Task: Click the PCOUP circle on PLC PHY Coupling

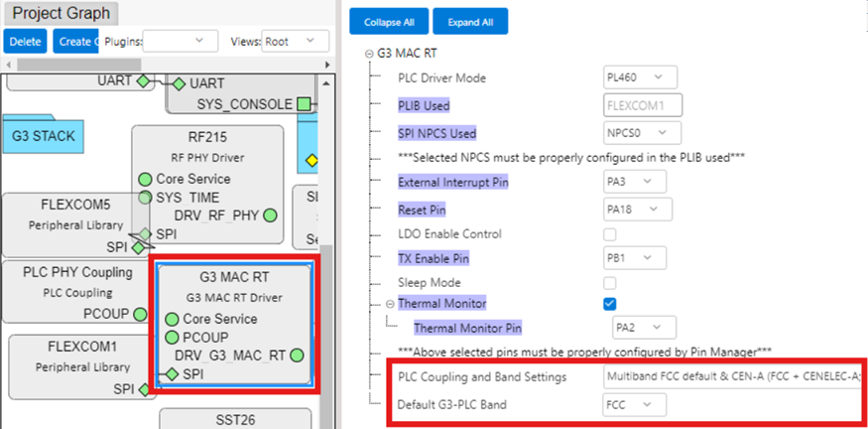Action: [144, 313]
